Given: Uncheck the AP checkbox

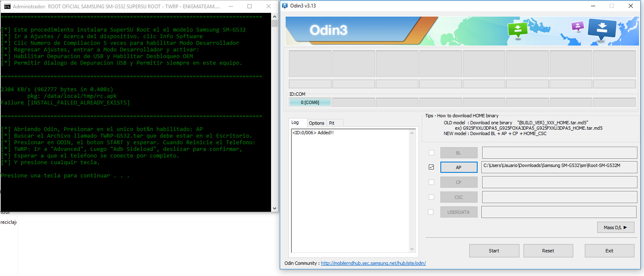Looking at the screenshot, I should pos(431,167).
